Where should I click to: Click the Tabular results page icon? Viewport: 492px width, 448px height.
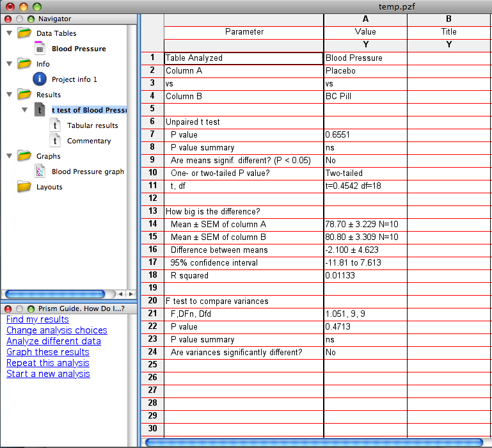(x=56, y=125)
